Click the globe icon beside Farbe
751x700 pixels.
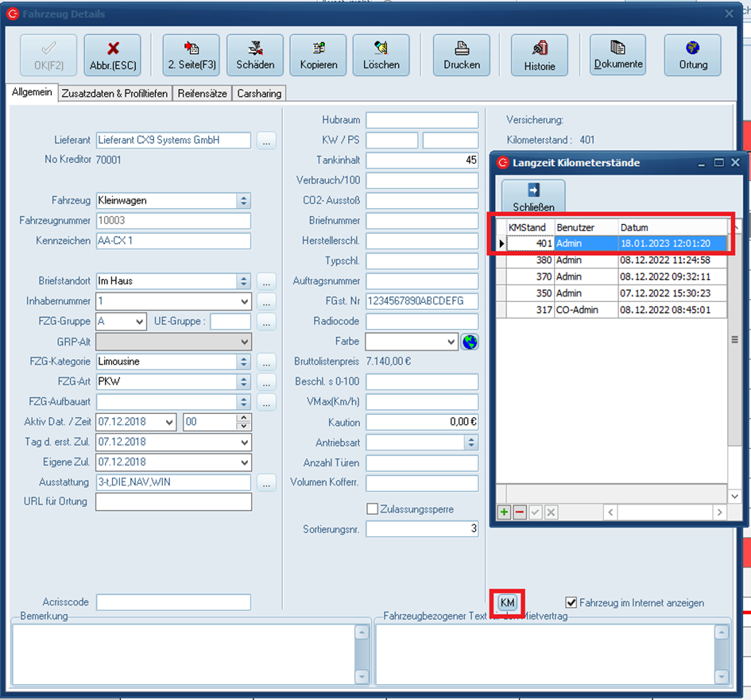(470, 342)
